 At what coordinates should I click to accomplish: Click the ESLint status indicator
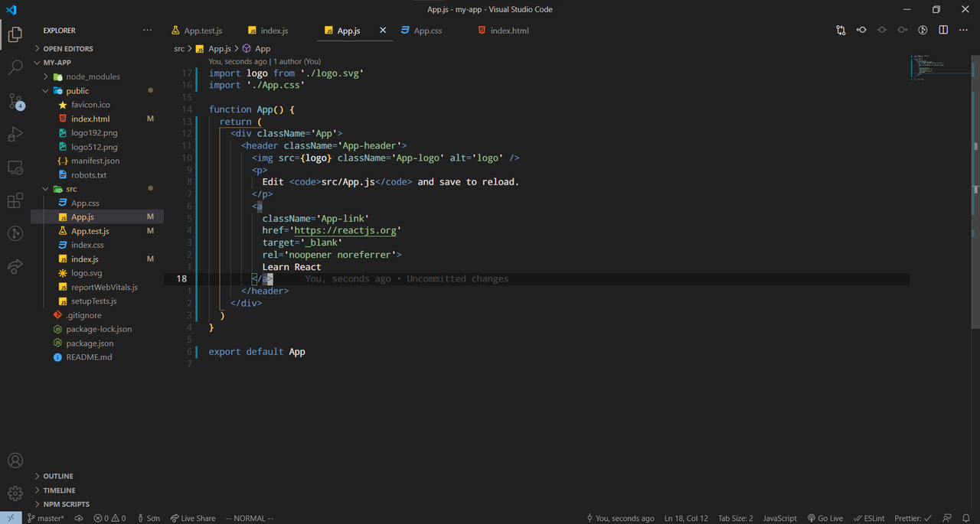click(x=868, y=518)
